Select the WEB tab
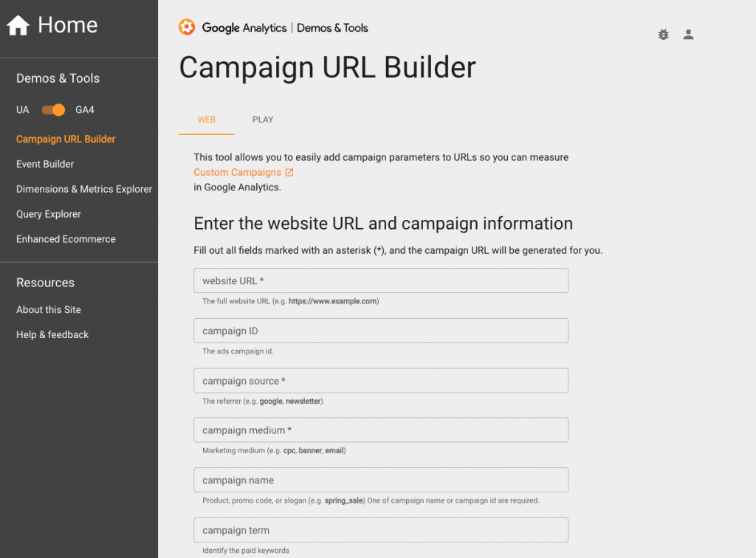The height and width of the screenshot is (558, 756). [x=207, y=120]
